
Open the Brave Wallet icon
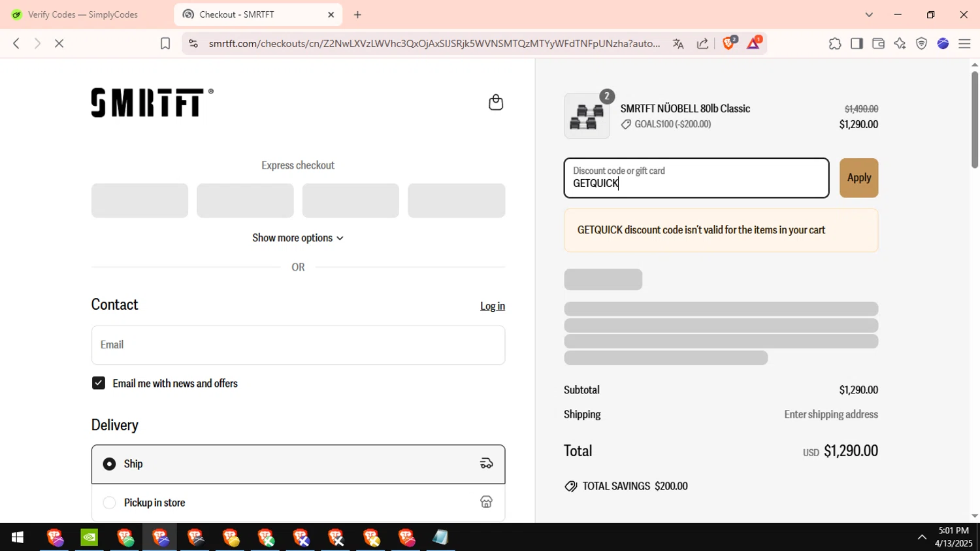(878, 44)
